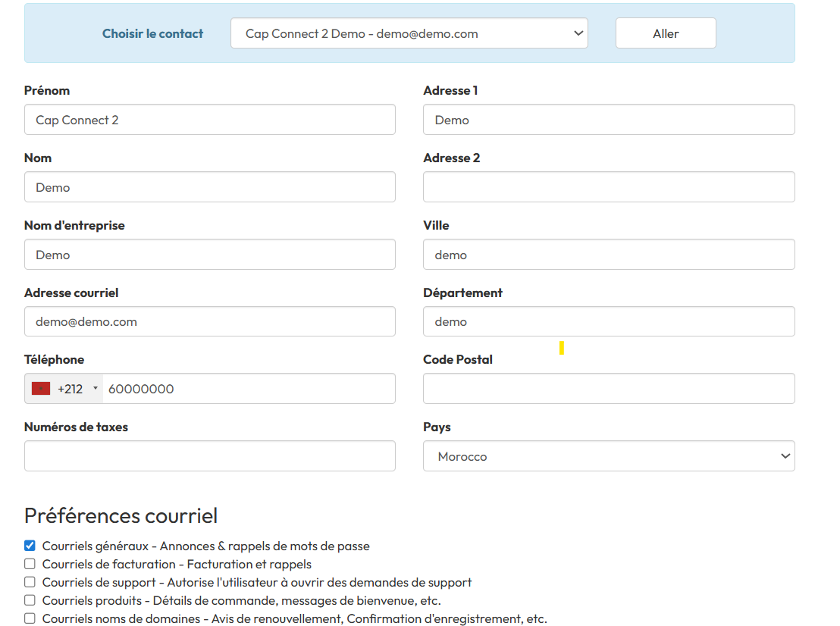840x626 pixels.
Task: Disable the Courriels généraux checkbox
Action: pyautogui.click(x=29, y=545)
